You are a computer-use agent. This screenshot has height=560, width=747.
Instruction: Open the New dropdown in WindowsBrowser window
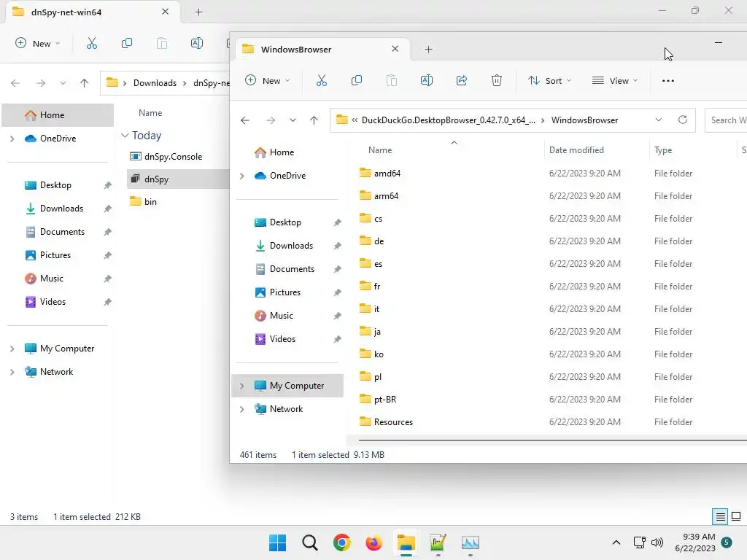[268, 80]
